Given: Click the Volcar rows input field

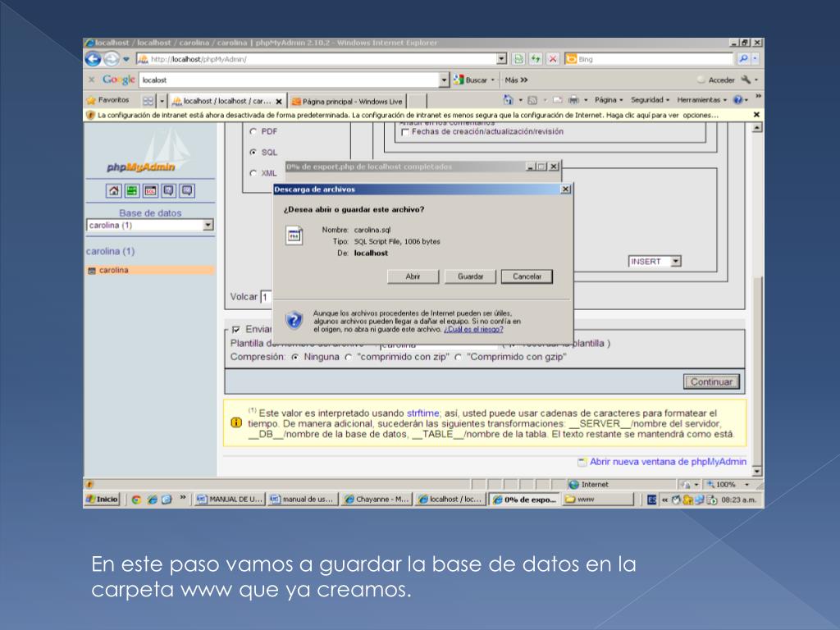Looking at the screenshot, I should click(x=267, y=297).
